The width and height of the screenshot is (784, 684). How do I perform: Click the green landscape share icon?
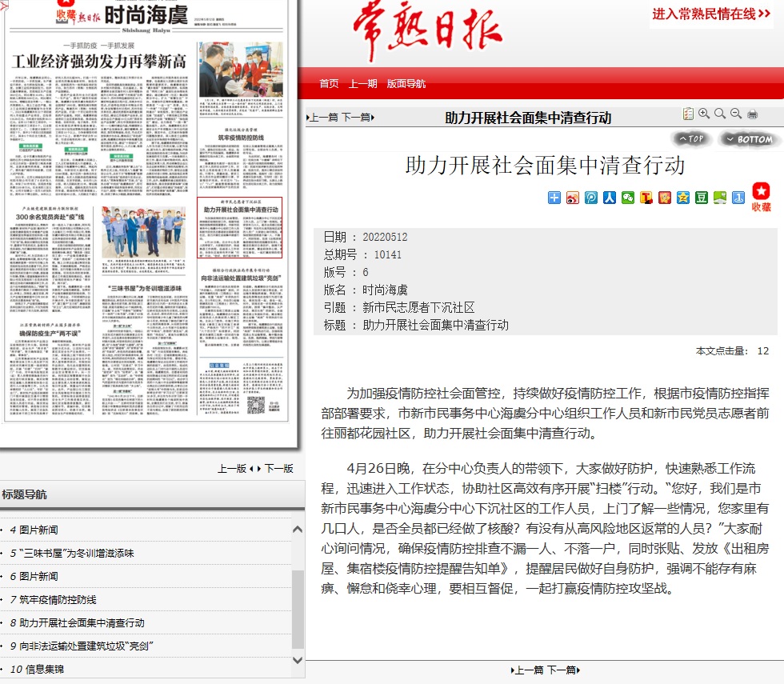pyautogui.click(x=720, y=198)
